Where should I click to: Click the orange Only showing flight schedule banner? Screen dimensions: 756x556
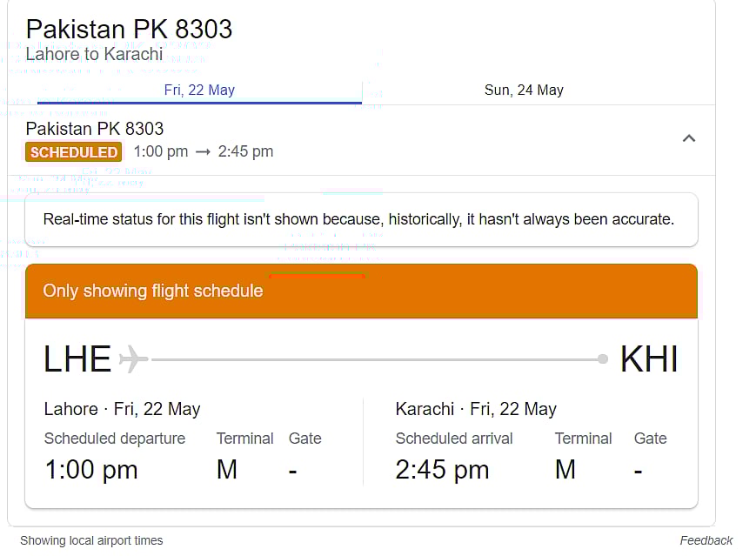pos(362,291)
